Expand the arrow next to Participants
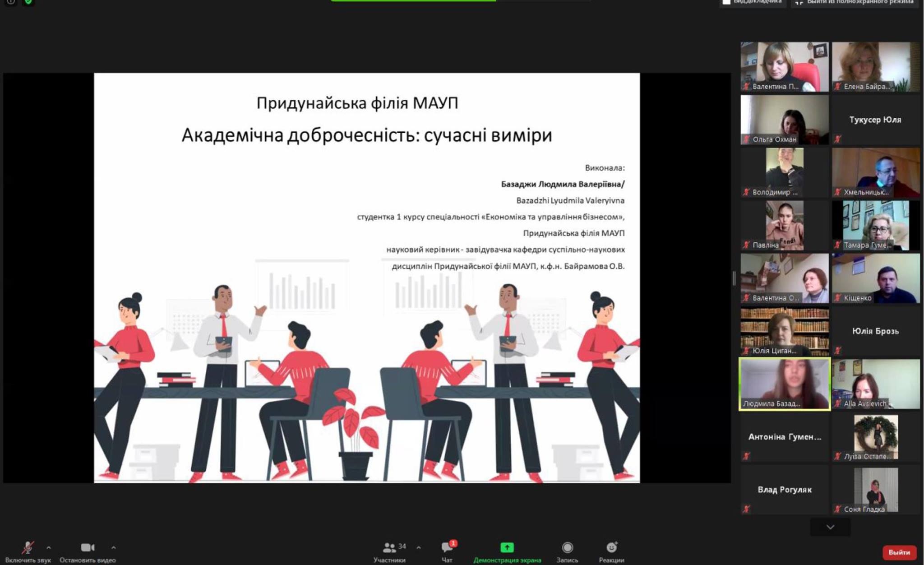This screenshot has height=565, width=924. coord(419,547)
